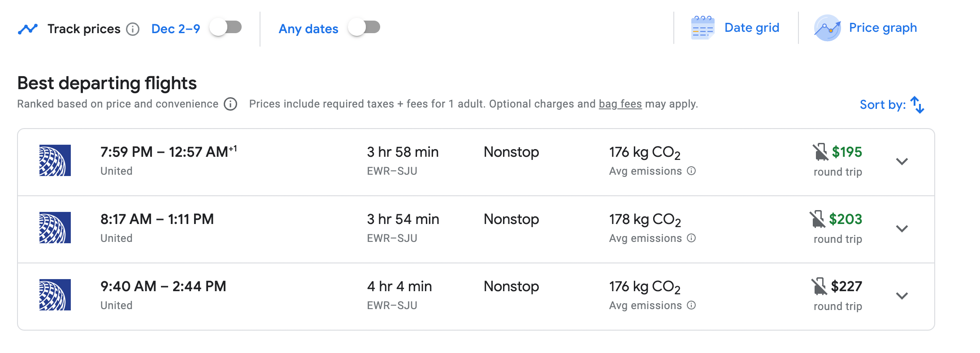
Task: Open the Date grid calendar icon
Action: 702,28
